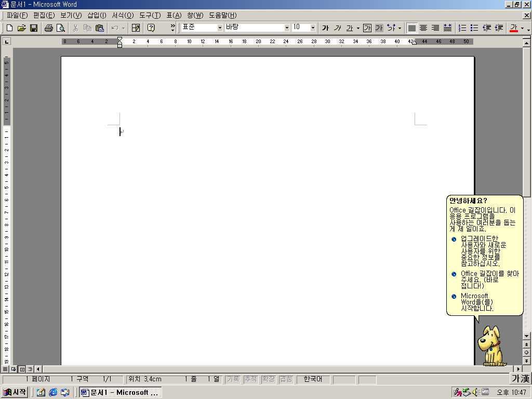Open Internet Explorer from quick launch
This screenshot has width=532, height=399.
coord(53,392)
